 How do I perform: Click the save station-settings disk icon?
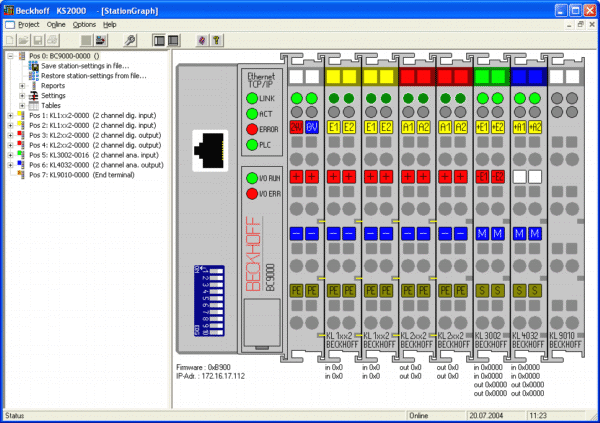pos(34,66)
